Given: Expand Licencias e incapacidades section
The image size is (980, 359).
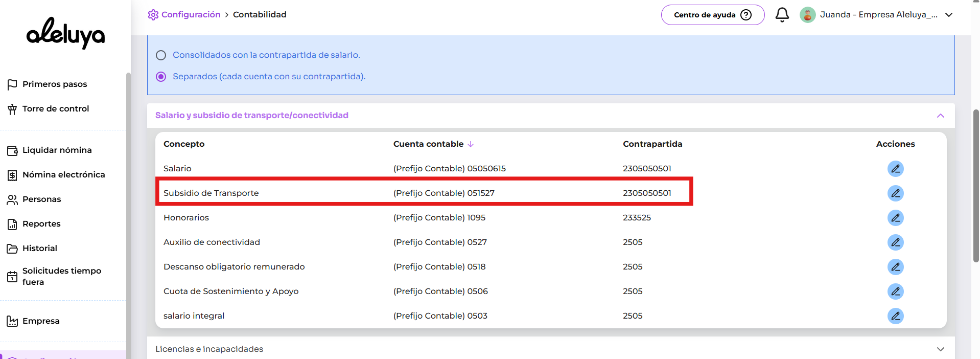Looking at the screenshot, I should [x=940, y=349].
